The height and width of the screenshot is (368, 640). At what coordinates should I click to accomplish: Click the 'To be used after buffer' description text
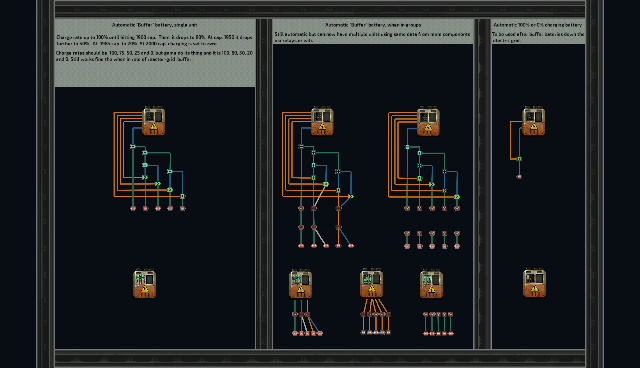(x=538, y=37)
